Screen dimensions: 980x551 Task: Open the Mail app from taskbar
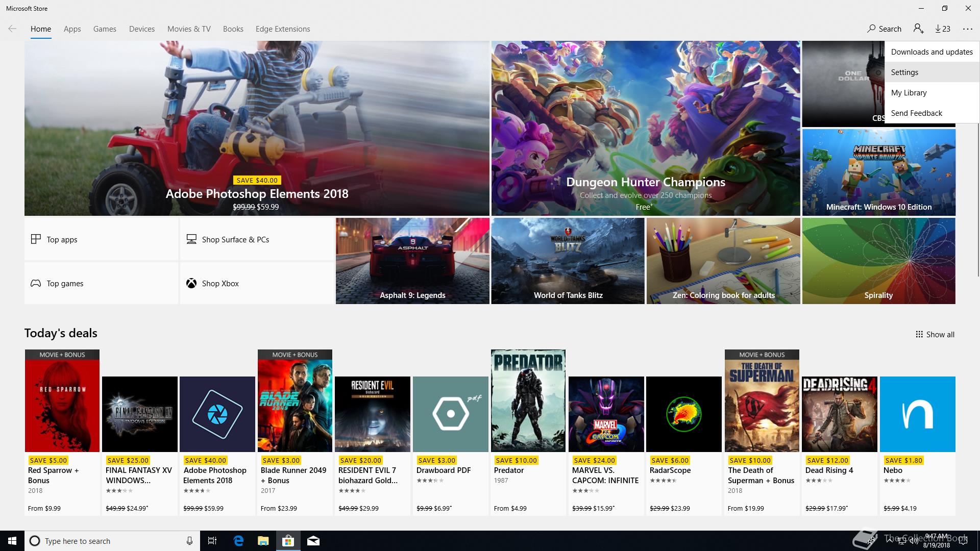click(x=313, y=541)
